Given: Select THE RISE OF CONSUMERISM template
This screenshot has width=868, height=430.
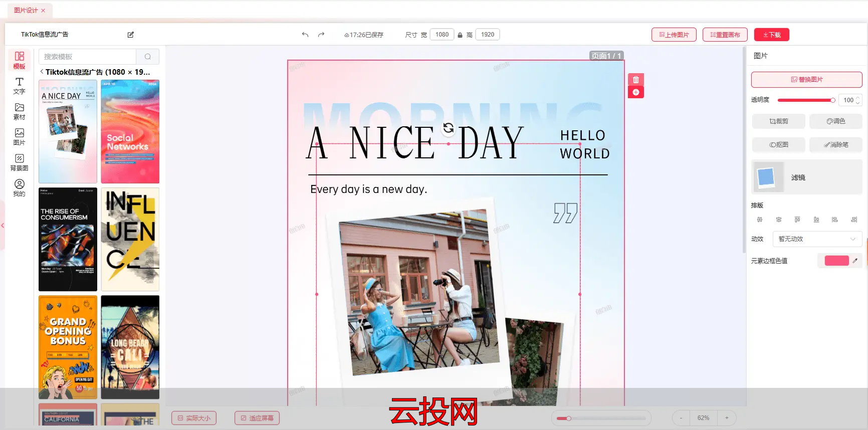Looking at the screenshot, I should click(x=68, y=240).
